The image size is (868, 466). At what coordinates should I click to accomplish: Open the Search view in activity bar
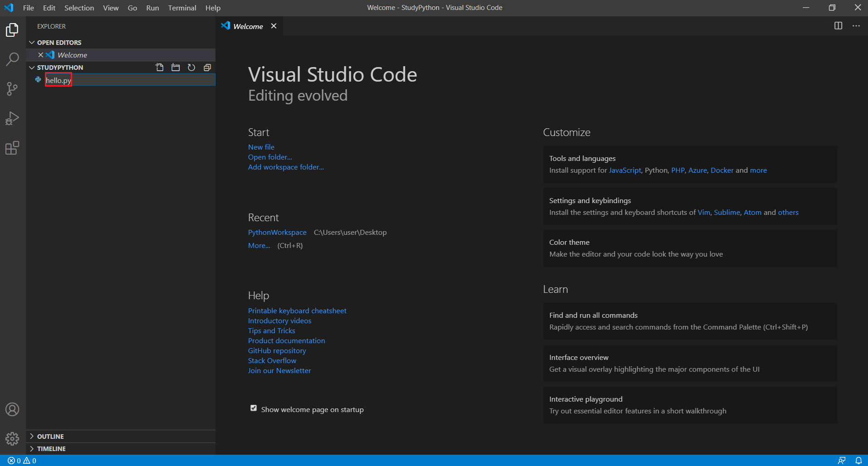[x=12, y=59]
